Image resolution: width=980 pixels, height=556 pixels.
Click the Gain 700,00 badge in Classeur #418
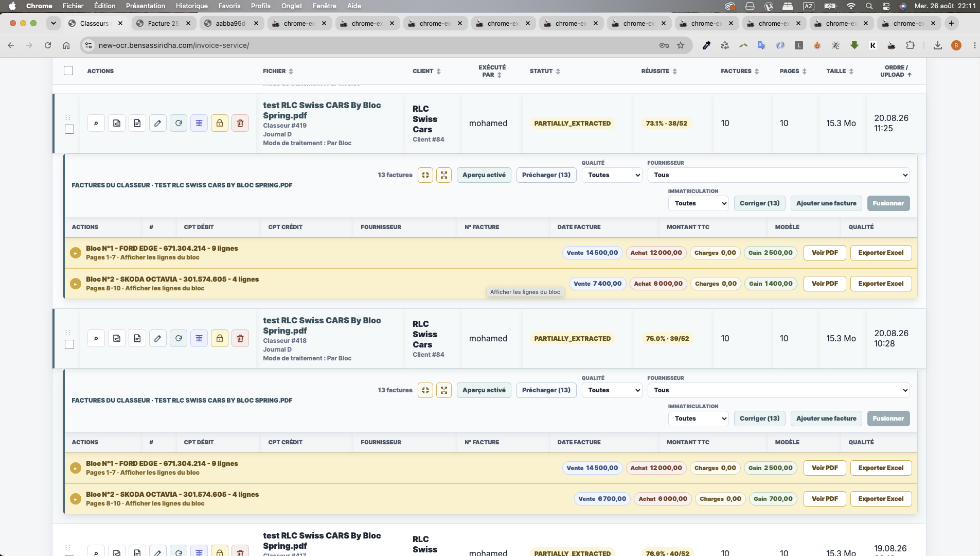point(773,499)
